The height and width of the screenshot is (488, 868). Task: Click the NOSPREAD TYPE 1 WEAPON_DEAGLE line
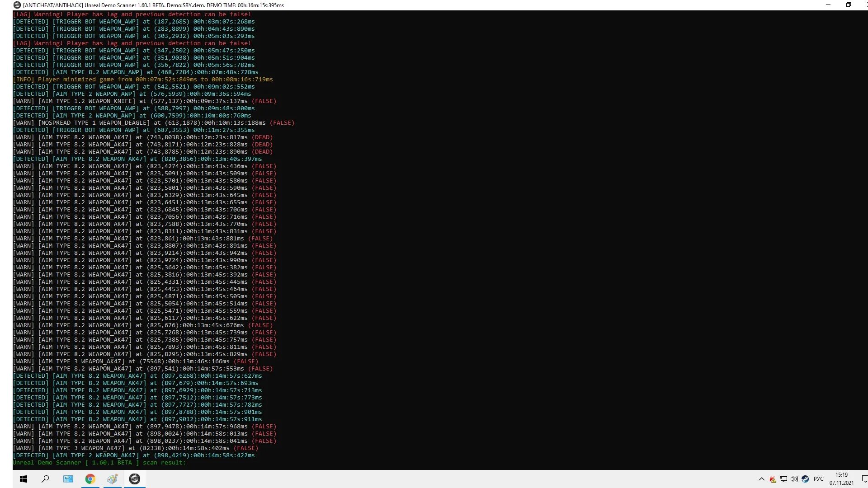pyautogui.click(x=154, y=123)
